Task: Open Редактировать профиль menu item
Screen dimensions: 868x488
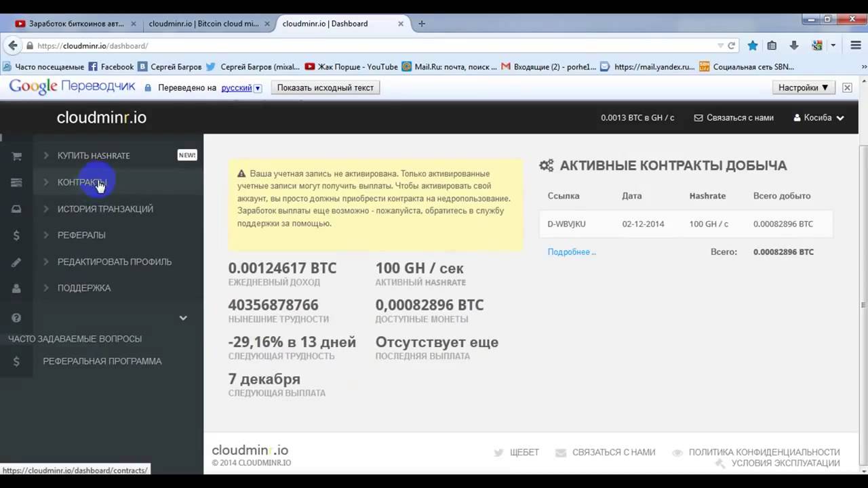Action: click(x=115, y=262)
